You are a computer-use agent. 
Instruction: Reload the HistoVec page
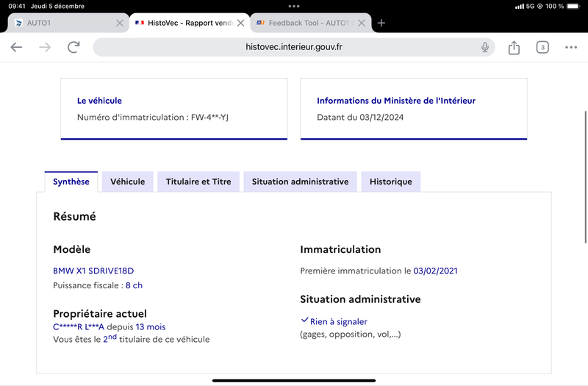[73, 47]
